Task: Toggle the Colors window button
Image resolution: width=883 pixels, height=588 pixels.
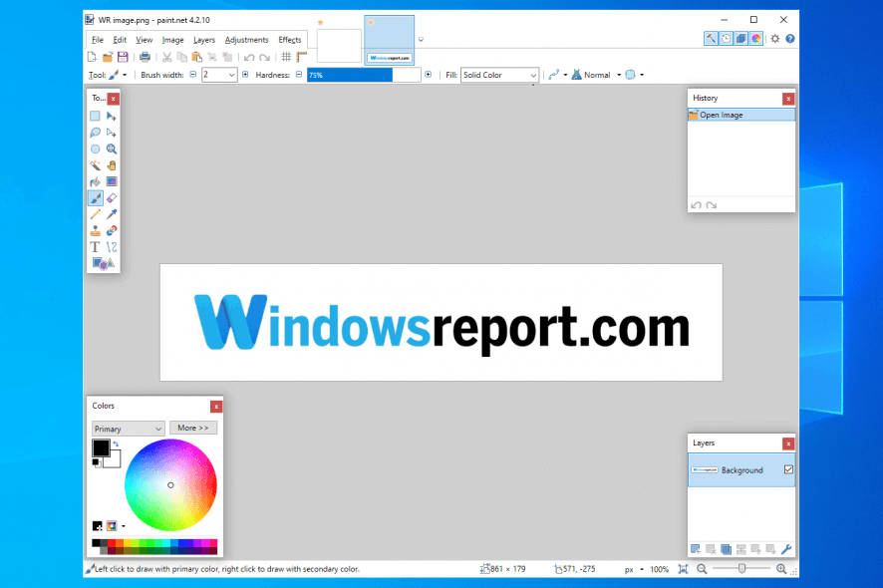Action: [756, 38]
